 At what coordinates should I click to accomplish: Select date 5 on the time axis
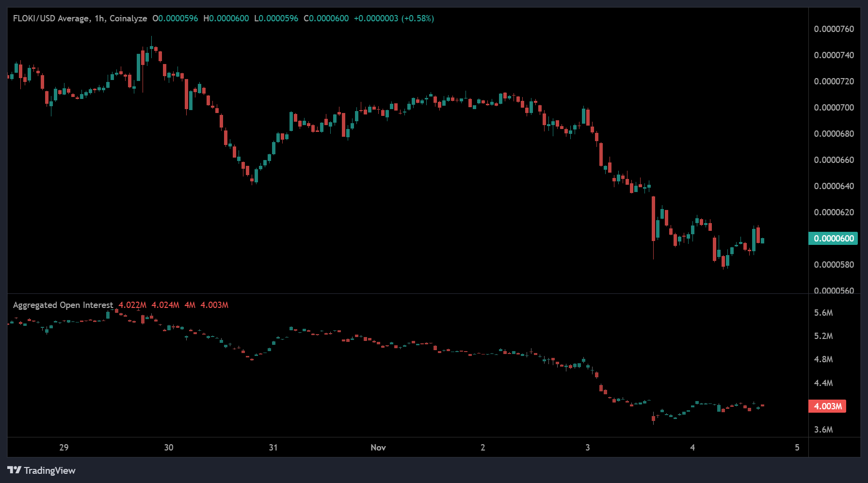(797, 448)
